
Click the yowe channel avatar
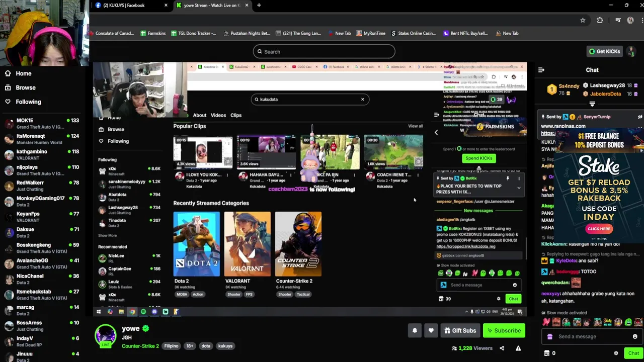(x=106, y=335)
